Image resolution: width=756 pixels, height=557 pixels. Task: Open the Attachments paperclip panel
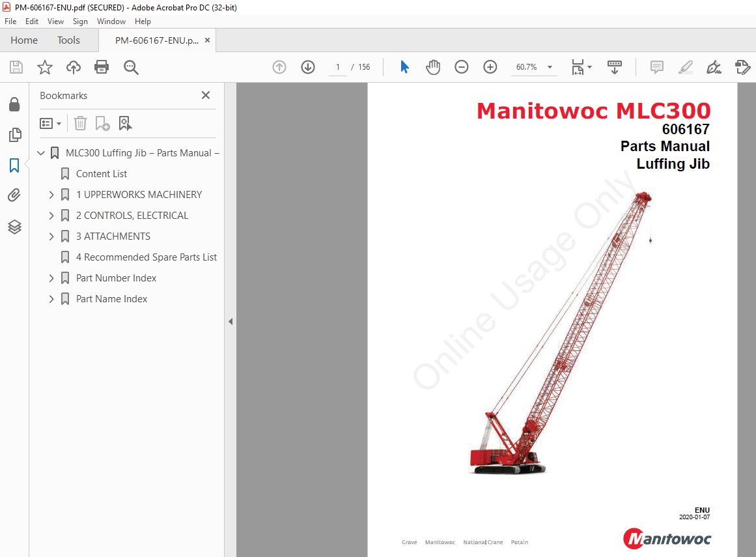14,195
